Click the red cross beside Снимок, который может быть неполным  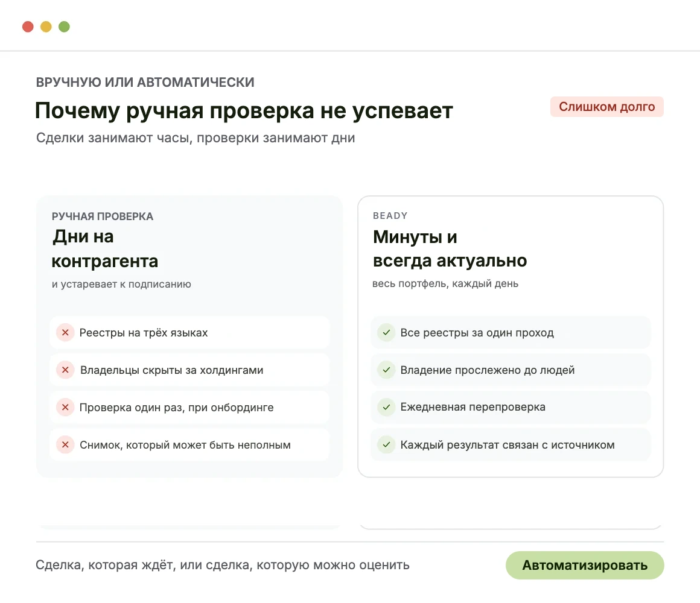[x=65, y=444]
